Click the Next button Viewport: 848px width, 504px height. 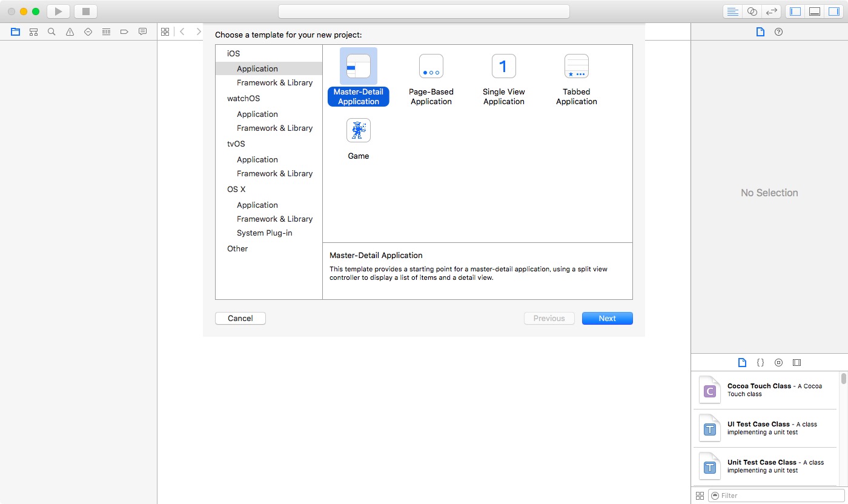(x=608, y=318)
